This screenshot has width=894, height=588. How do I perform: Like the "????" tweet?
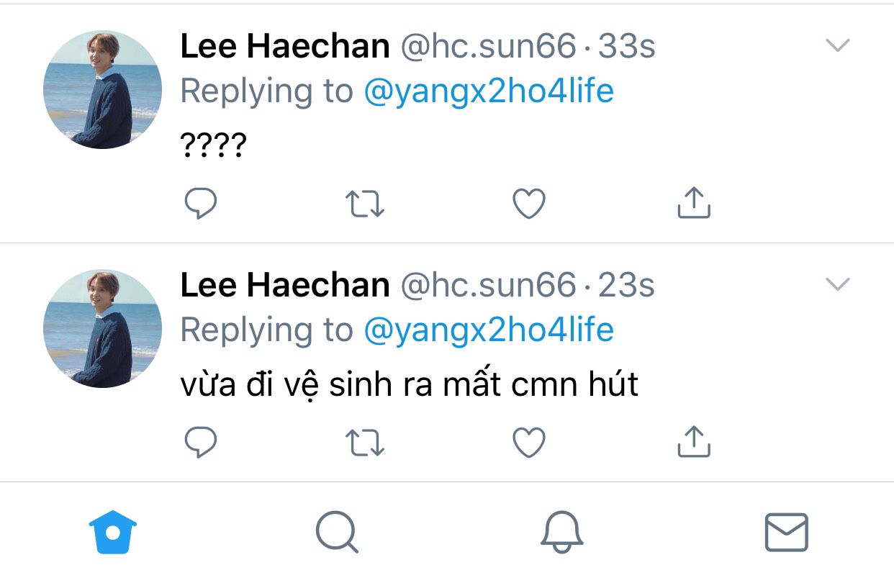pos(529,204)
